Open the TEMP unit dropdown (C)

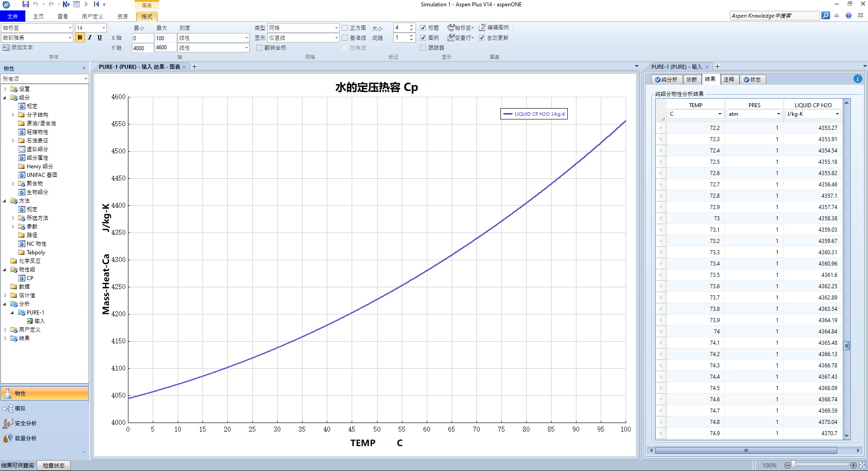point(720,114)
